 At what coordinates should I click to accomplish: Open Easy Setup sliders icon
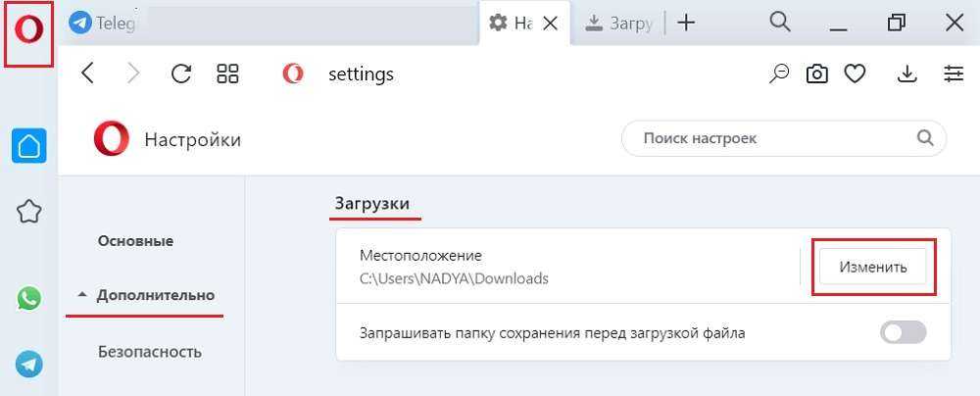[954, 74]
